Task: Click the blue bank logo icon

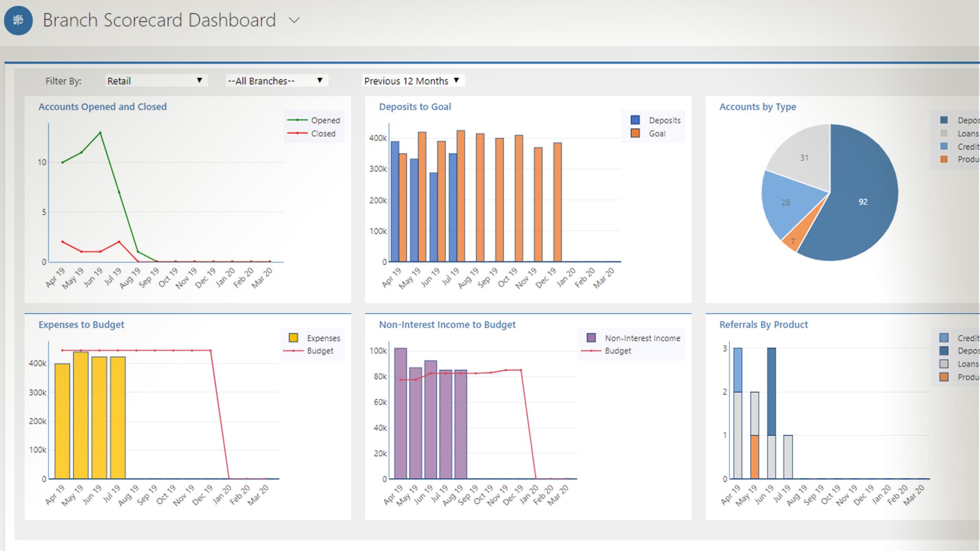Action: pos(18,20)
